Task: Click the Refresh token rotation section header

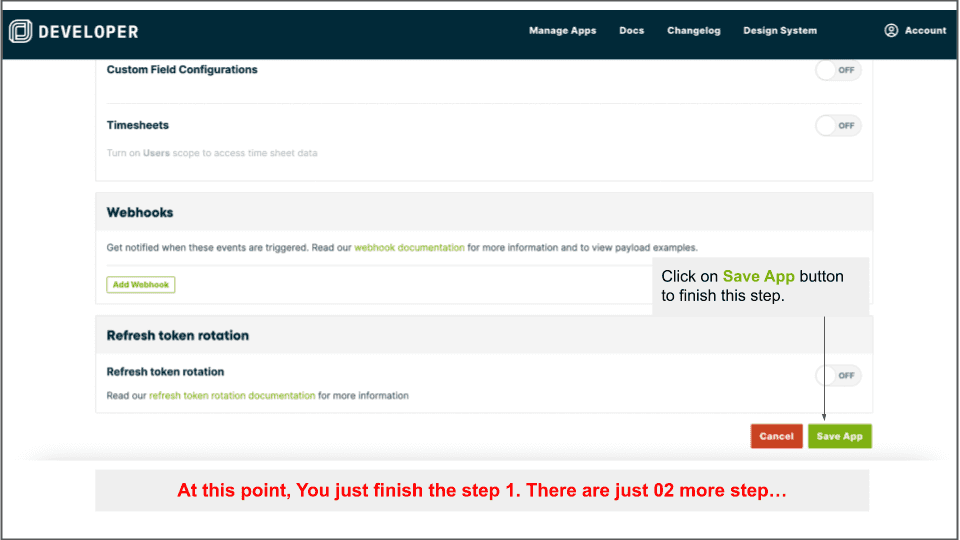Action: [x=177, y=336]
